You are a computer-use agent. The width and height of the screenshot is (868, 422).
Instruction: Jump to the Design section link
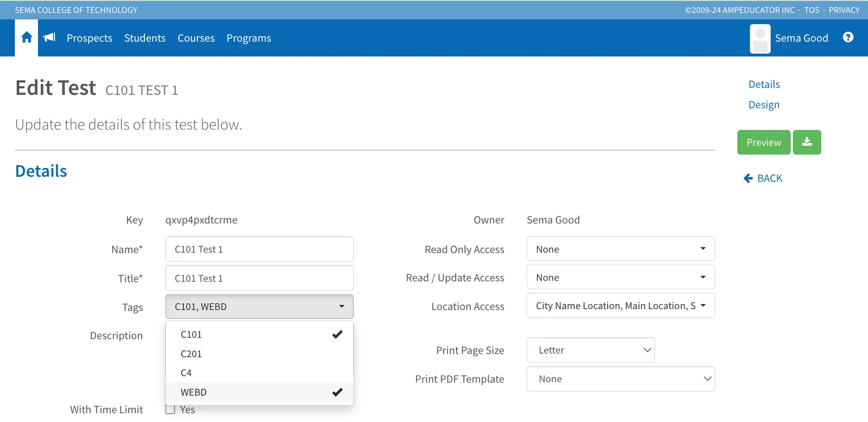(764, 105)
